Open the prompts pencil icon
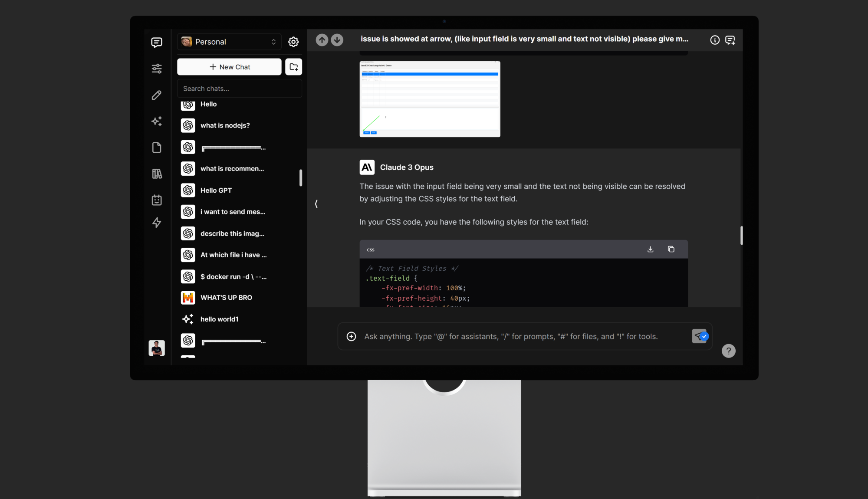This screenshot has width=868, height=499. point(157,95)
